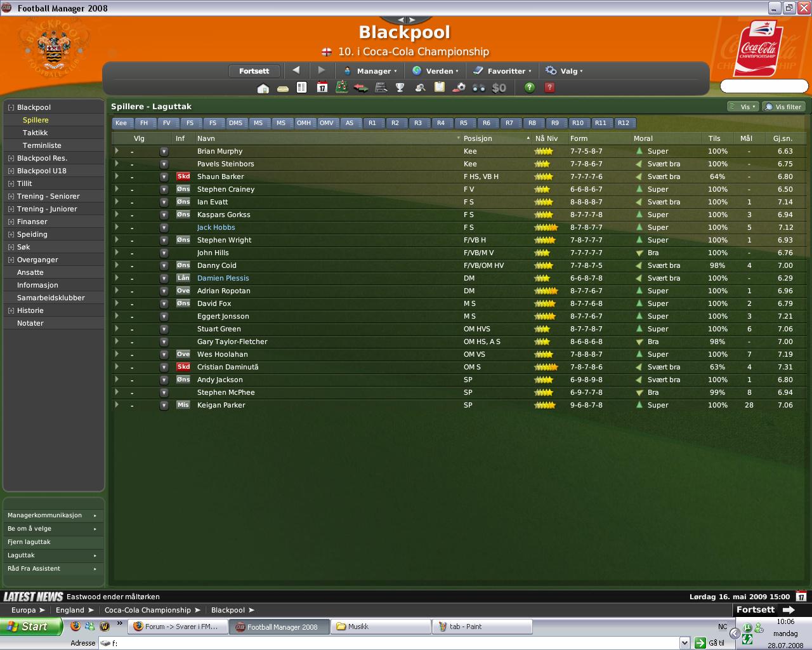Go forward with the right arrow
Screen dimensions: 812x650
point(322,70)
